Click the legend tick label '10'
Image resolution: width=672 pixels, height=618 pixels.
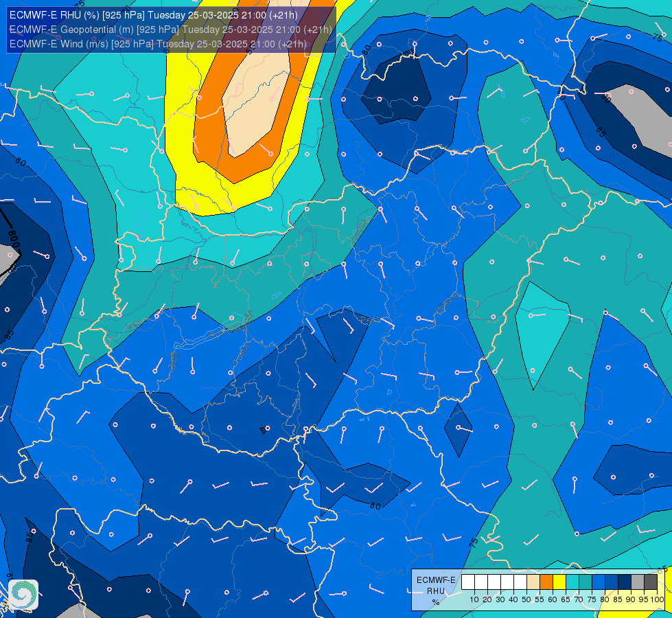(x=474, y=599)
